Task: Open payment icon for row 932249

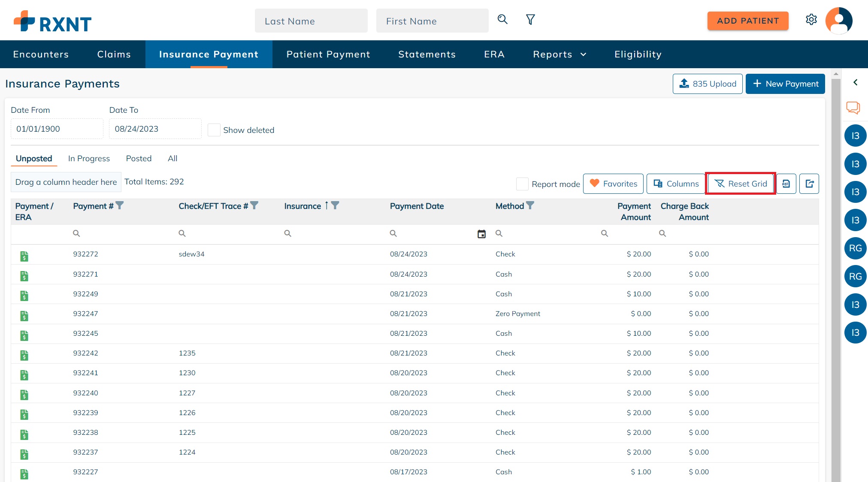Action: (24, 296)
